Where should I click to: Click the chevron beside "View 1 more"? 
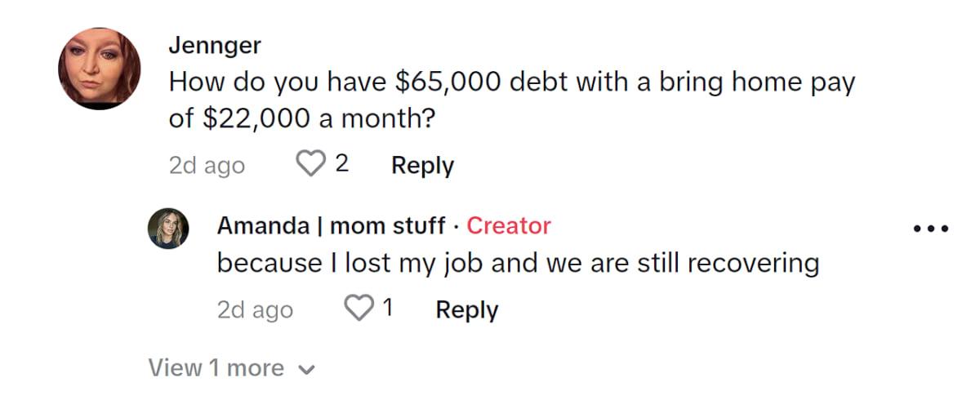[307, 370]
